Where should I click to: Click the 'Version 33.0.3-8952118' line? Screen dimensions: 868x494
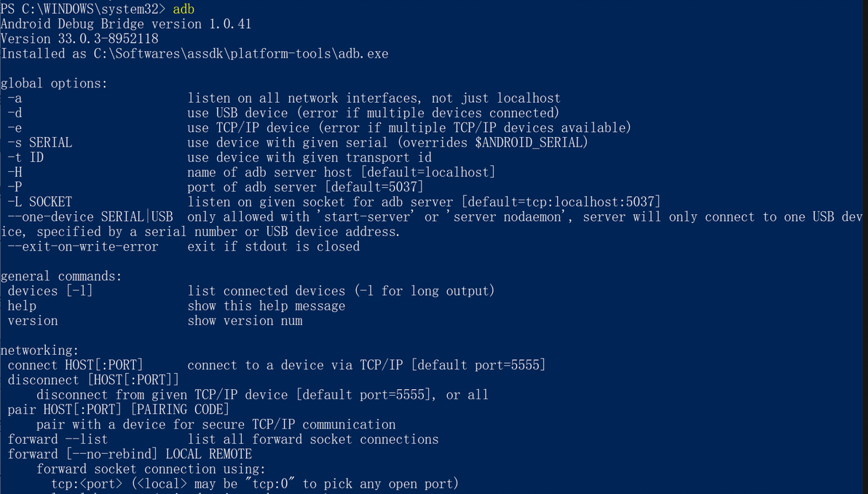click(x=79, y=39)
